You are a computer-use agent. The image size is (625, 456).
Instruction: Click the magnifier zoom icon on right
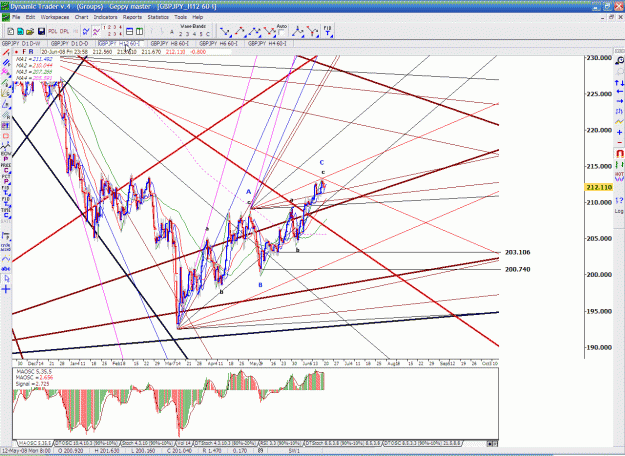(619, 61)
